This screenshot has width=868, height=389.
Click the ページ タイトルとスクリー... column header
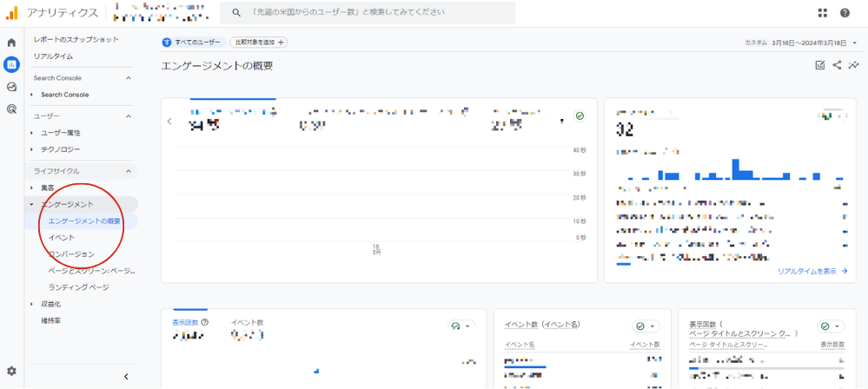click(x=728, y=345)
